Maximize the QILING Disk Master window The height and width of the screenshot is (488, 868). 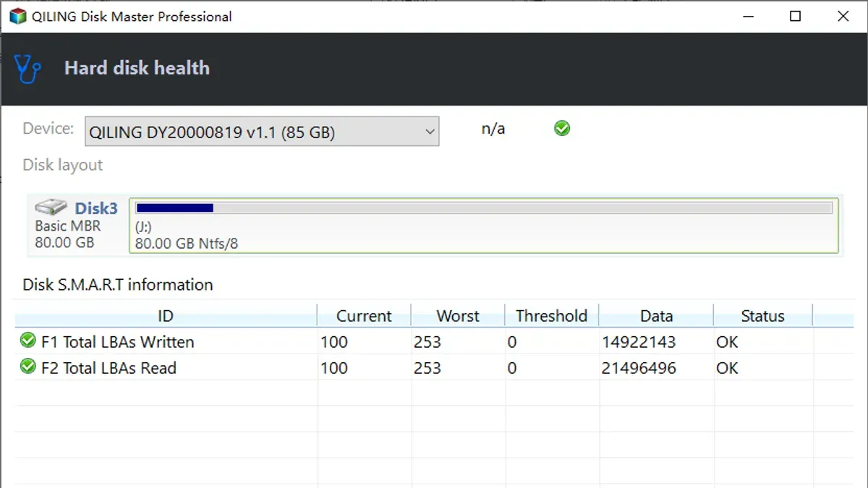[795, 17]
